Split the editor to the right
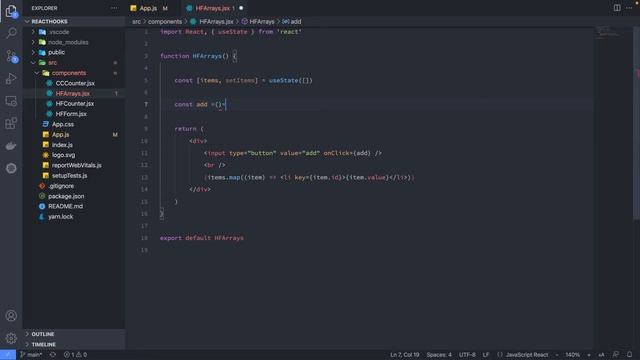The image size is (640, 360). [x=617, y=8]
